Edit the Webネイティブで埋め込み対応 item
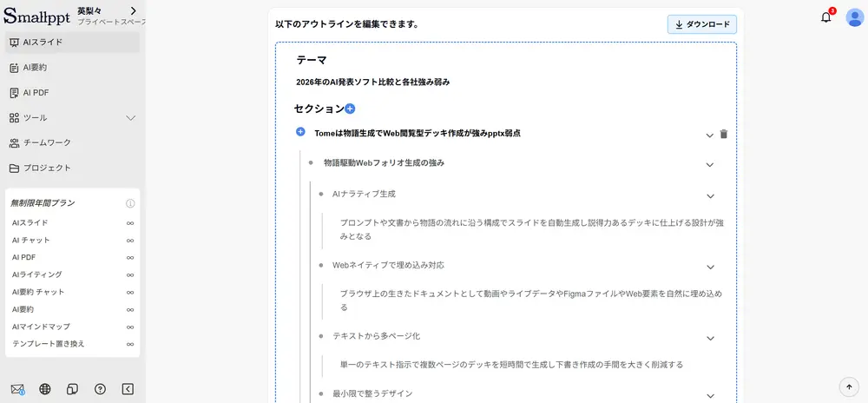Screen dimensions: 868x403 [388, 265]
